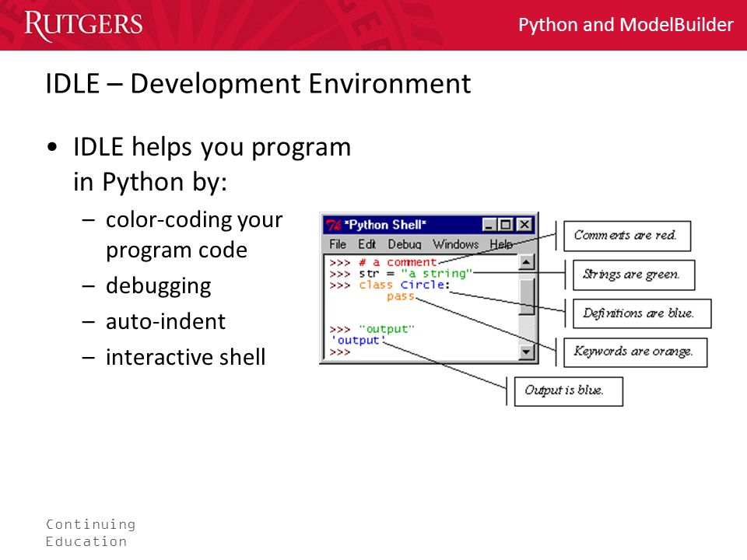The height and width of the screenshot is (560, 747).
Task: Click the '*Python Shell*' window title text
Action: (x=385, y=225)
